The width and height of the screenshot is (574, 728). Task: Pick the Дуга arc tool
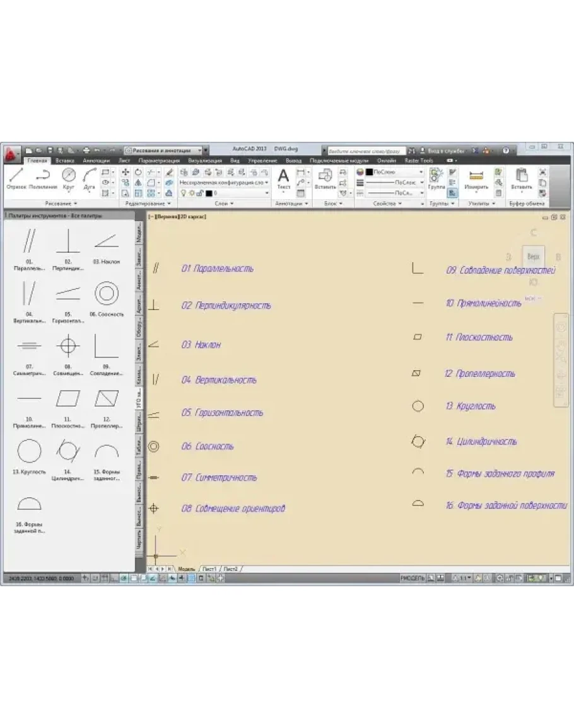(x=90, y=178)
